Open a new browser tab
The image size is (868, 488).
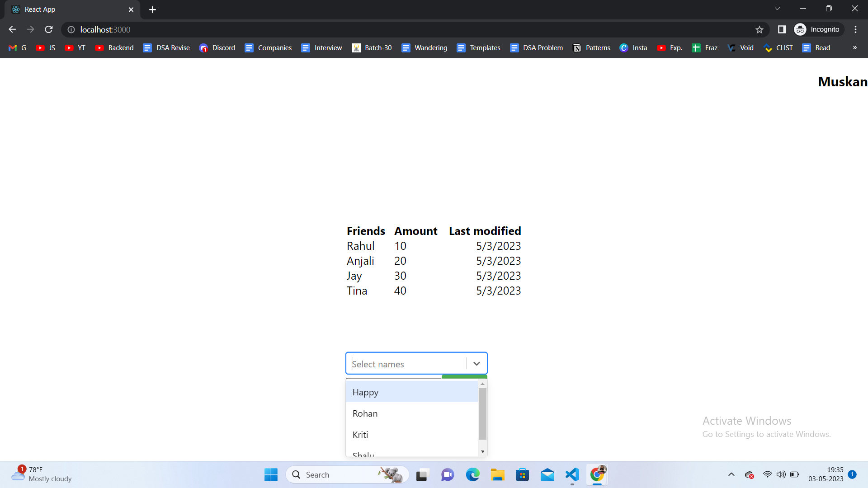(x=152, y=9)
